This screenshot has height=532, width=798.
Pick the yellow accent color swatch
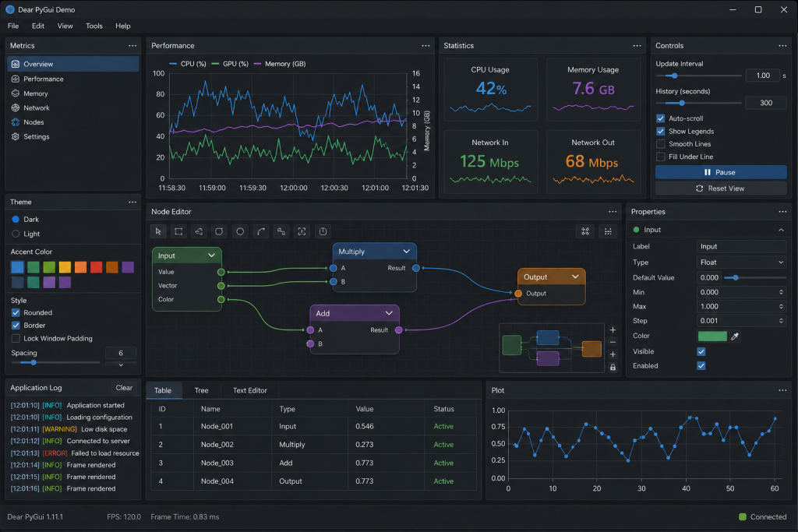pos(65,267)
